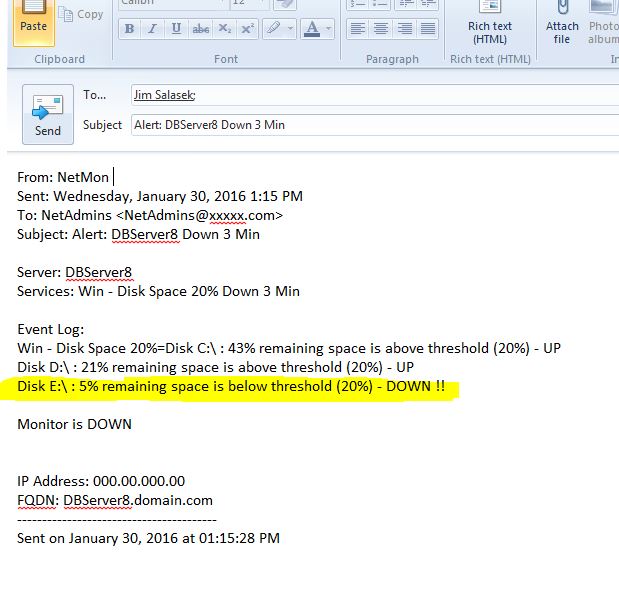Open the highlight color dropdown arrow
Image resolution: width=619 pixels, height=616 pixels.
tap(289, 29)
